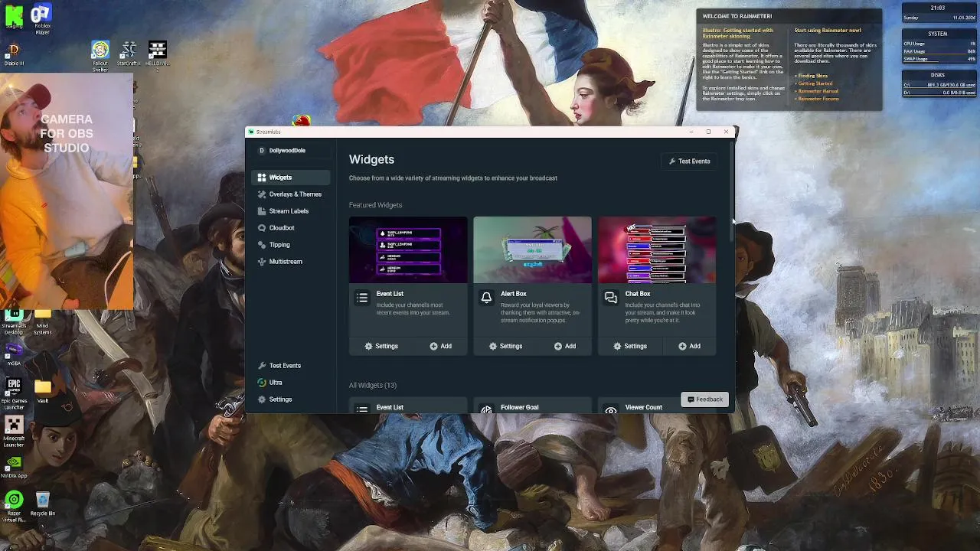Open Settings for the Event List widget
This screenshot has height=551, width=980.
pos(381,346)
